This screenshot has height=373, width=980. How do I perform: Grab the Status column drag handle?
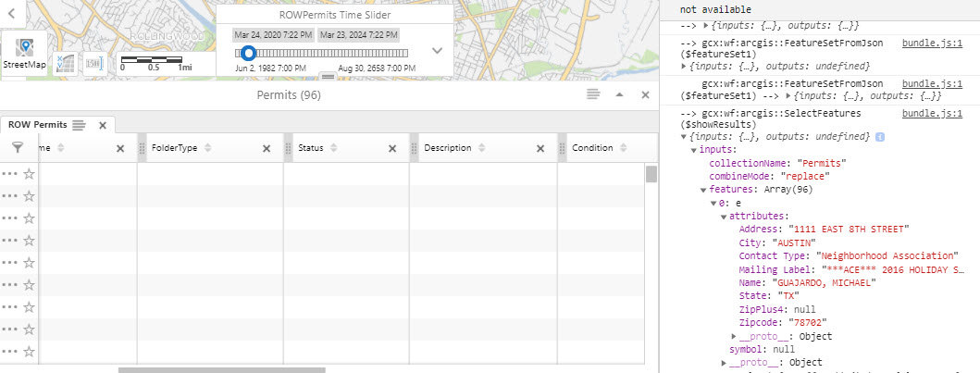click(x=288, y=148)
